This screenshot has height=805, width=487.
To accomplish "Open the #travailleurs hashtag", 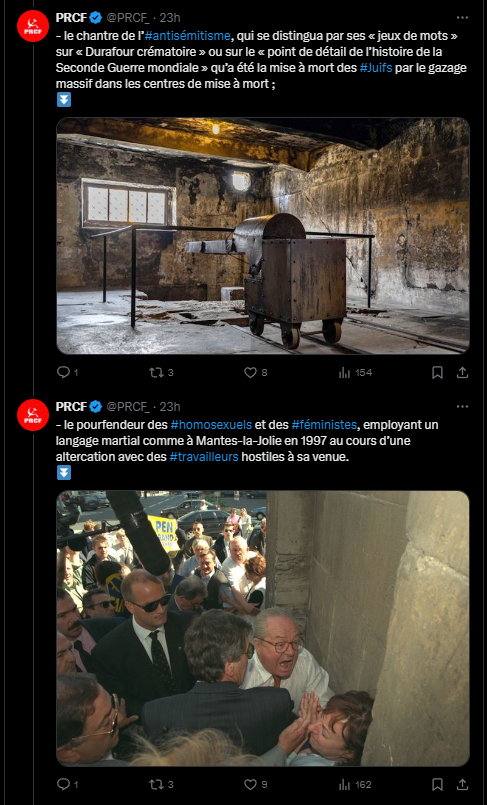I will [x=204, y=456].
